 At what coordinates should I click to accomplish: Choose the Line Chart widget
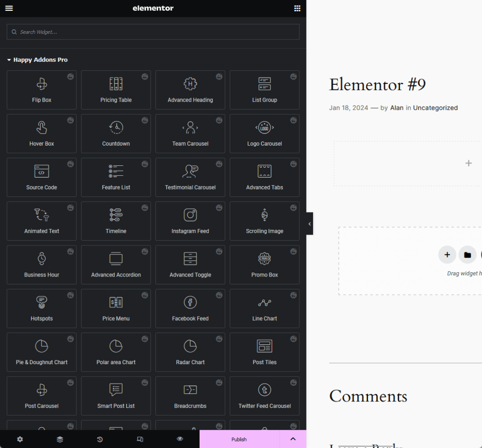[265, 308]
